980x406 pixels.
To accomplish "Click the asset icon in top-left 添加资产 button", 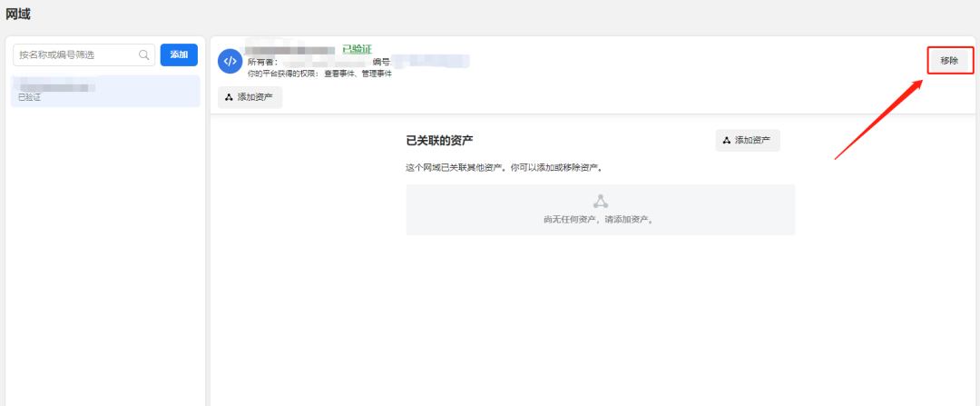I will (229, 97).
